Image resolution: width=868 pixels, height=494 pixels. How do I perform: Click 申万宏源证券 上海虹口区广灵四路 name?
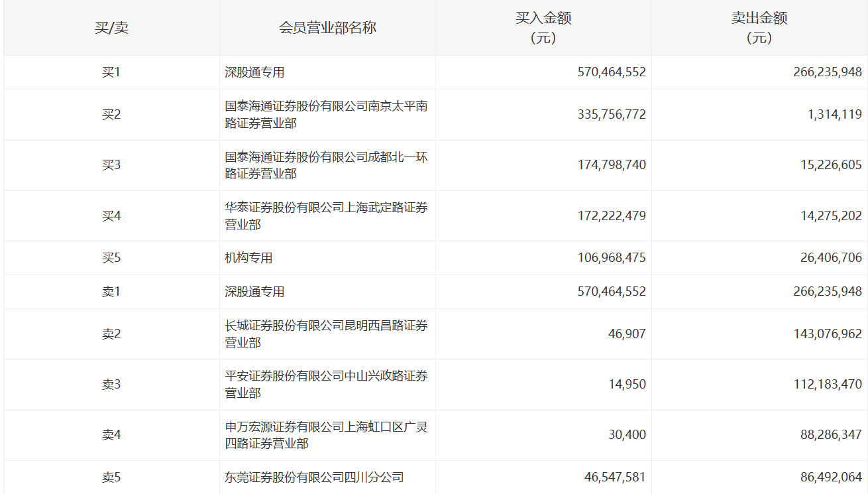pyautogui.click(x=326, y=435)
